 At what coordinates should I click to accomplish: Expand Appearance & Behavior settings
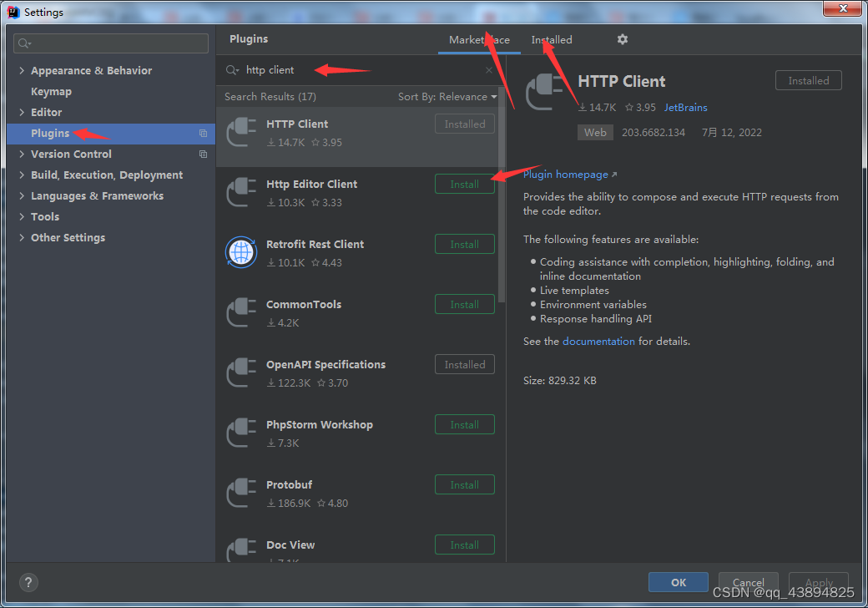click(22, 70)
